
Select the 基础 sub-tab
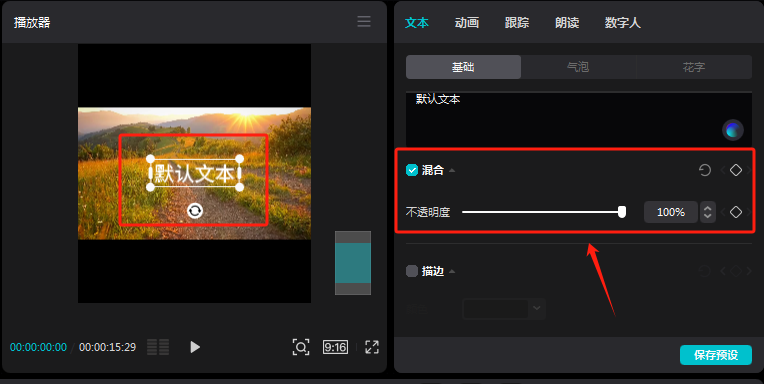[x=463, y=67]
